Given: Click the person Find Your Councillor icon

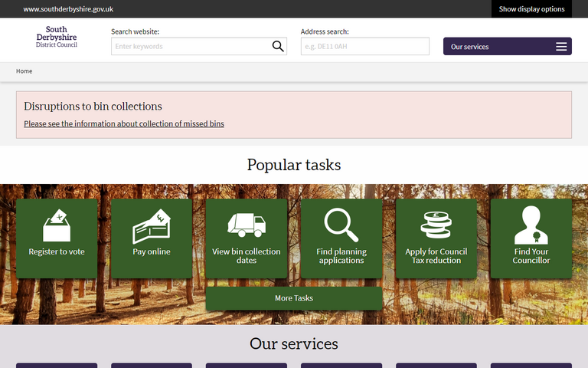Looking at the screenshot, I should click(531, 225).
